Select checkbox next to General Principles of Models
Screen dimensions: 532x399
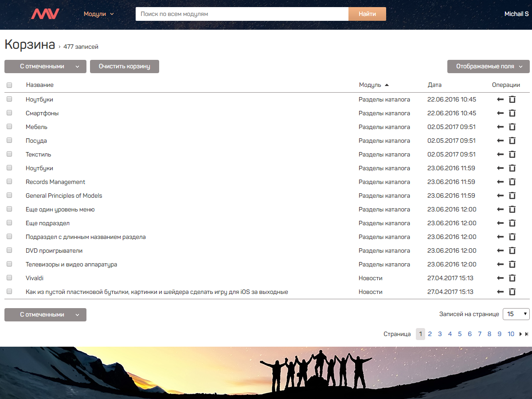(9, 196)
